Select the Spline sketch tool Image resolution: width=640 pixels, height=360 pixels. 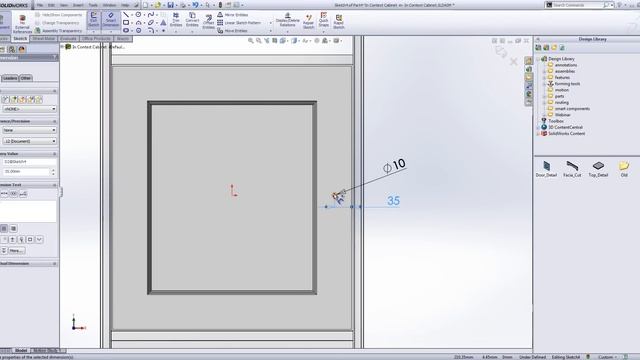click(151, 15)
